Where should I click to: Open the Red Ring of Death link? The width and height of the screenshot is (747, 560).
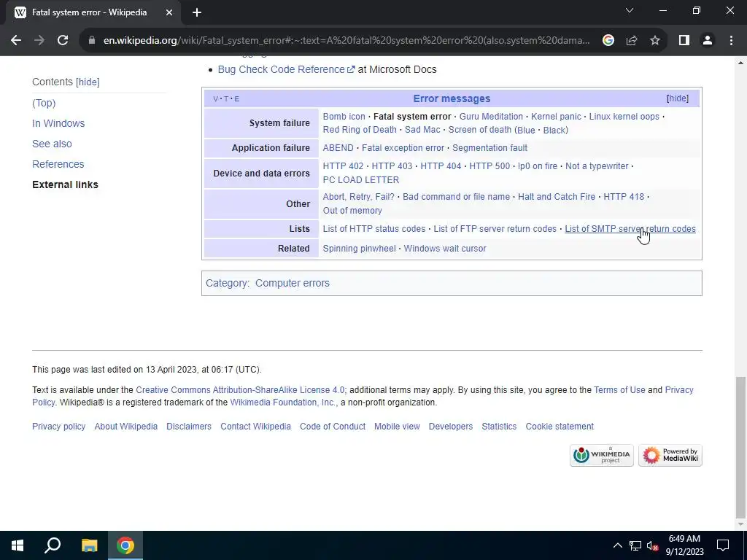coord(360,130)
